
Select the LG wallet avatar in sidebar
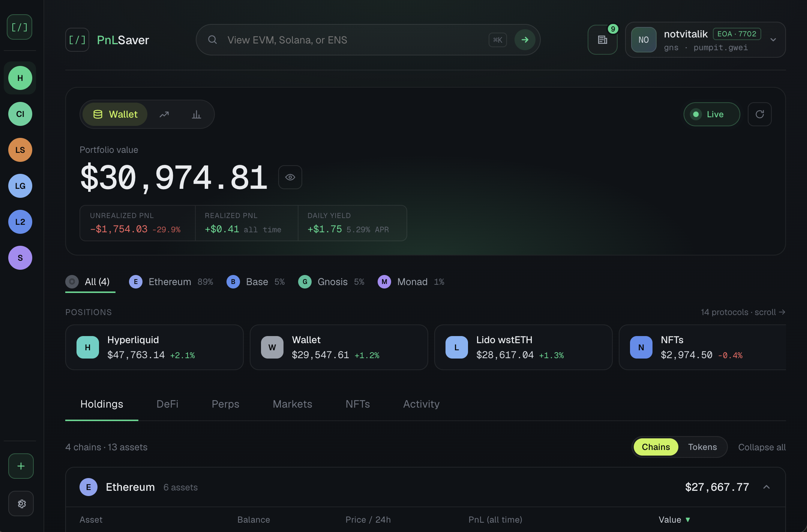pyautogui.click(x=20, y=186)
